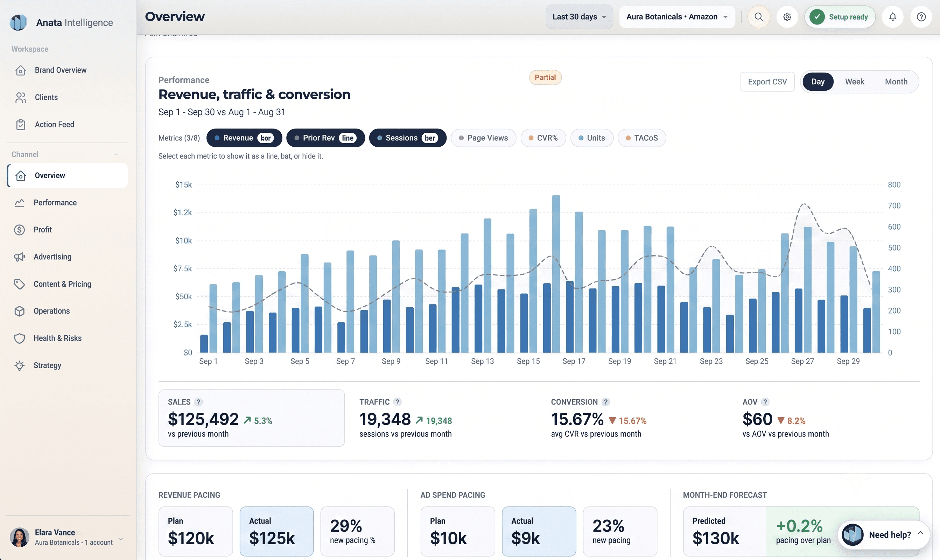
Task: Open notifications bell icon
Action: [892, 16]
